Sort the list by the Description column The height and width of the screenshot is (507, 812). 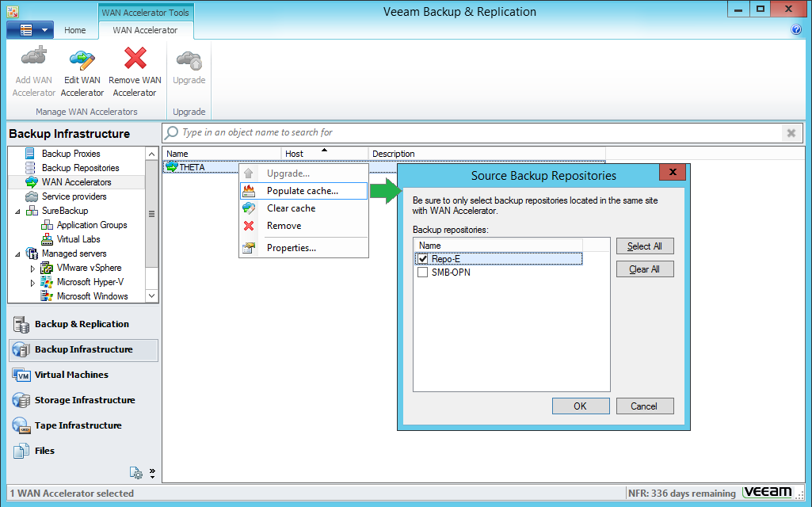(x=486, y=154)
